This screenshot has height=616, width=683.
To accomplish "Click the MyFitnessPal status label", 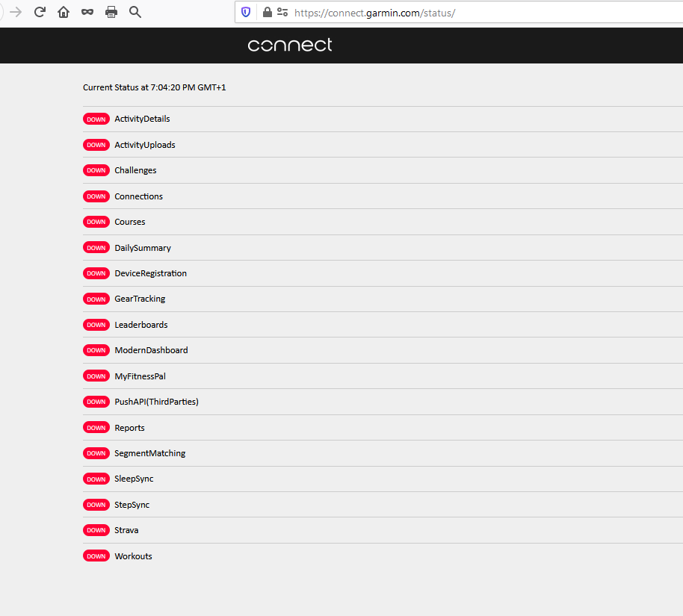I will pyautogui.click(x=140, y=376).
